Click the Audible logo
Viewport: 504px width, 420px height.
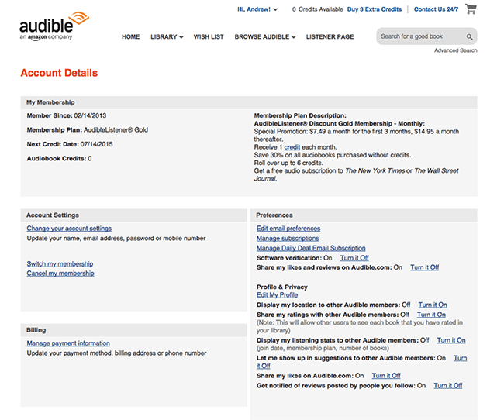(x=54, y=26)
